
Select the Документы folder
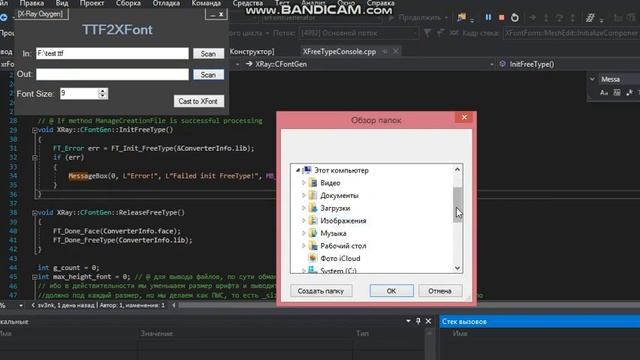tap(339, 196)
